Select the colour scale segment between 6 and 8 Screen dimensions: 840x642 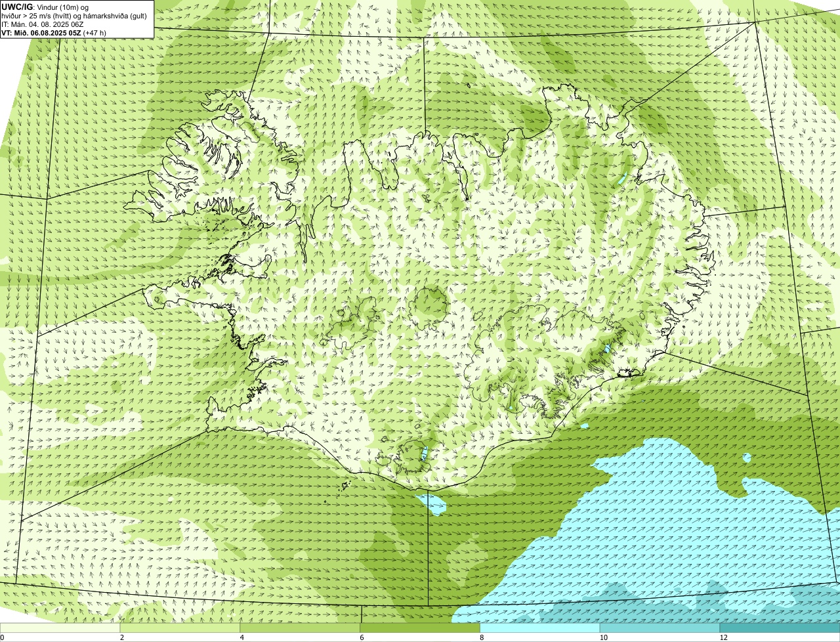pyautogui.click(x=420, y=628)
